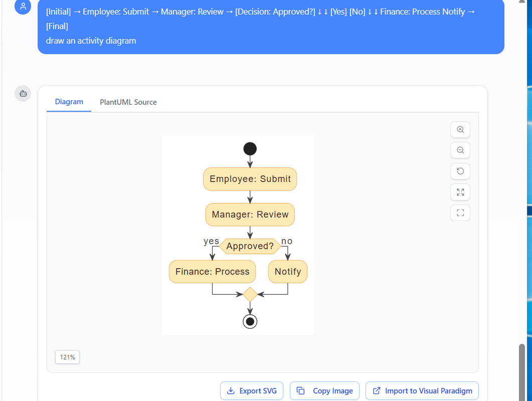Reset the diagram view rotation
Viewport: 532px width, 401px height.
(x=460, y=171)
